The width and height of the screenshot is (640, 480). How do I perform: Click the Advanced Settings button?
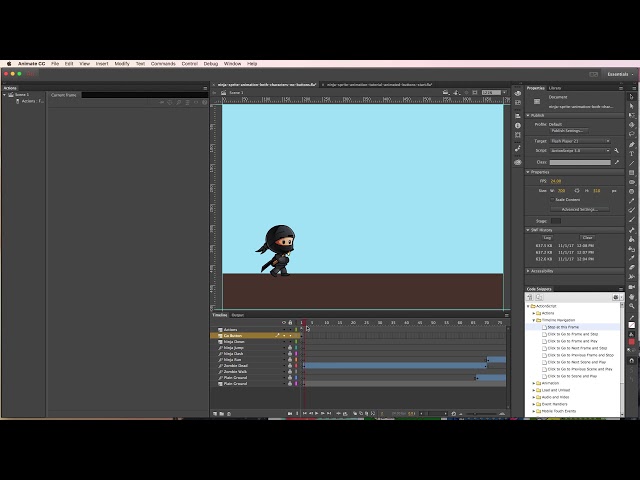click(x=580, y=209)
